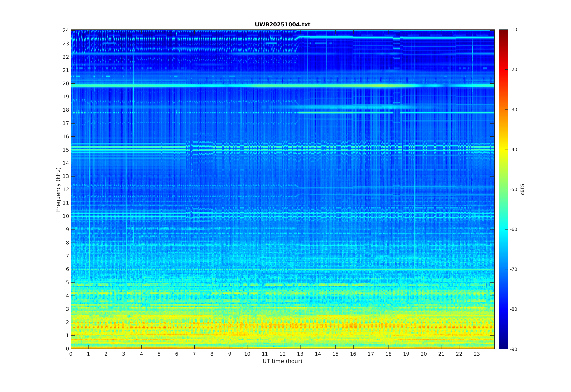571x392 pixels.
Task: Click the hour 12 tick on time axis
Action: [283, 354]
